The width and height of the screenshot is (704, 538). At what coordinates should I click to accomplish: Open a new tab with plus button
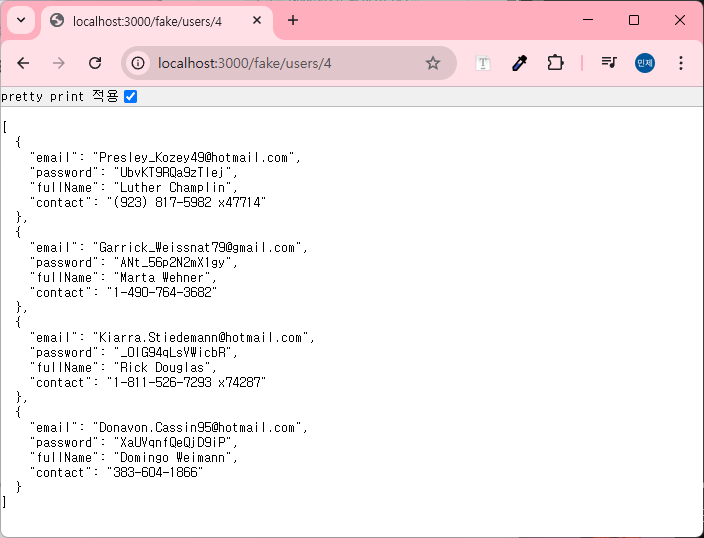293,20
